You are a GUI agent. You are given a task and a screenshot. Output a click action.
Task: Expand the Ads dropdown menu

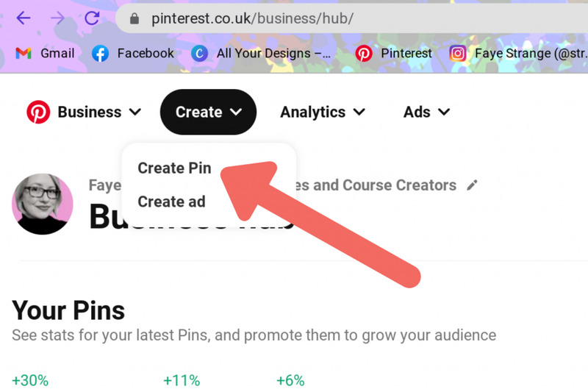point(426,112)
